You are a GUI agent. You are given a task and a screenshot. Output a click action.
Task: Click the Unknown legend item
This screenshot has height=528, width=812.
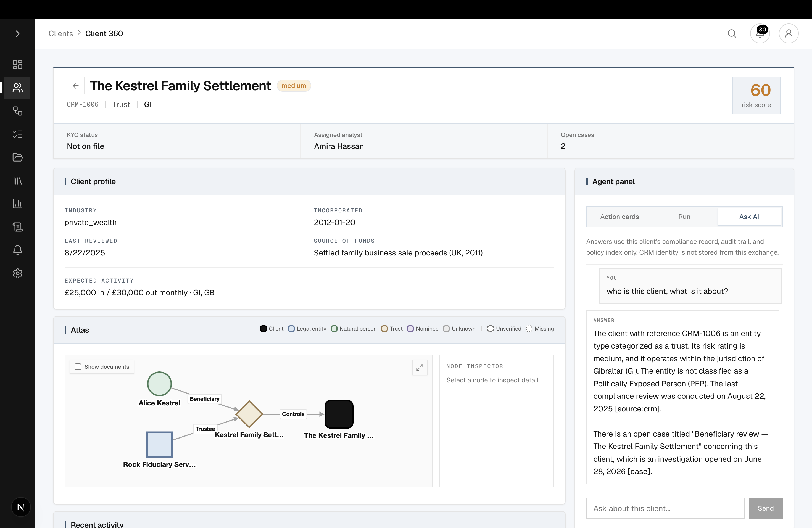click(459, 328)
